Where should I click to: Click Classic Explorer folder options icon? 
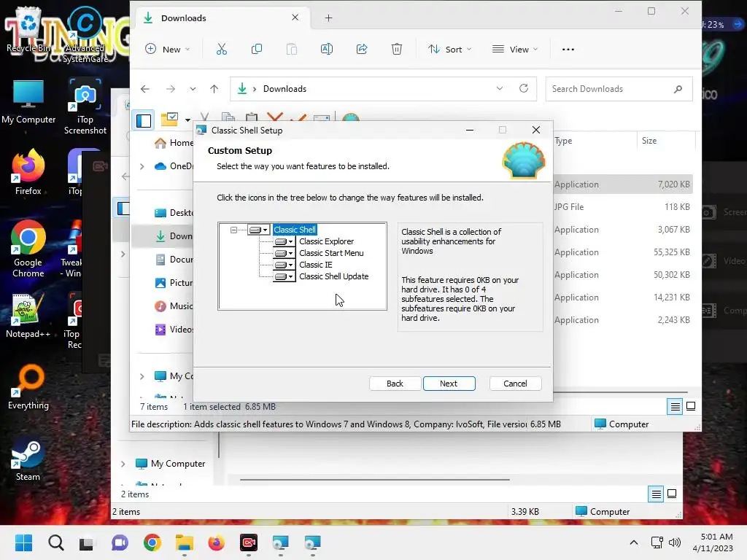pos(169,119)
